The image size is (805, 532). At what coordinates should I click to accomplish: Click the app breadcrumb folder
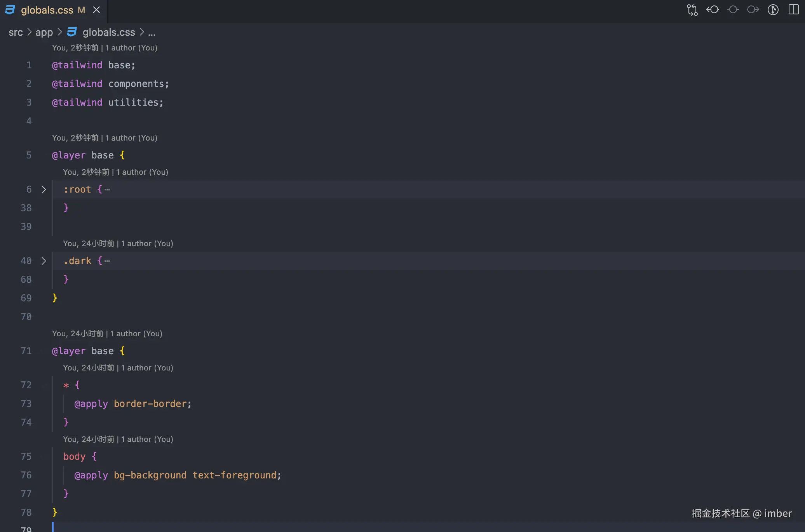44,33
